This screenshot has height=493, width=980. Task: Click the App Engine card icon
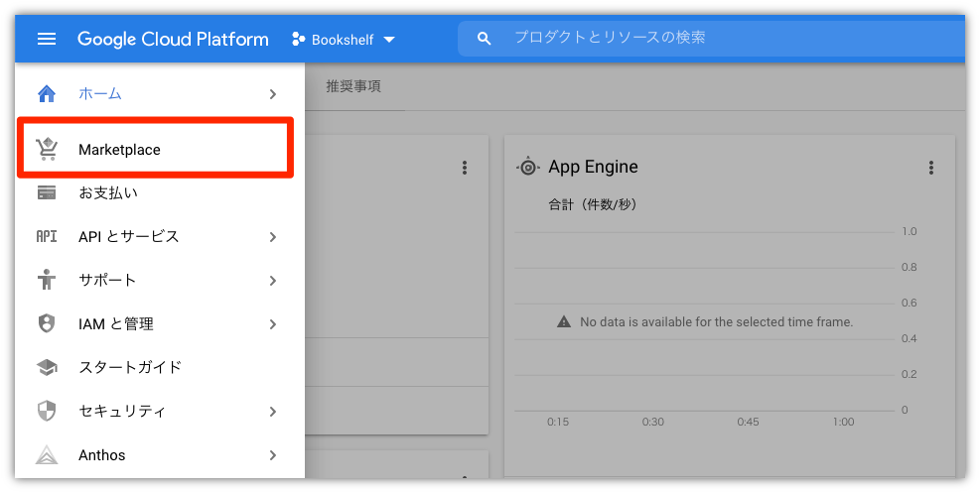[528, 167]
